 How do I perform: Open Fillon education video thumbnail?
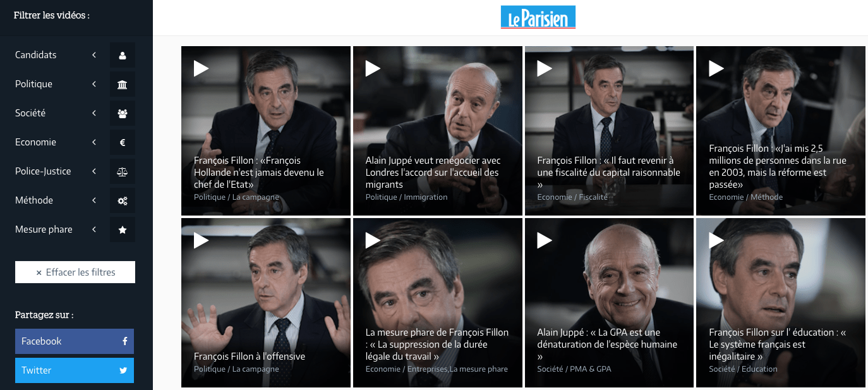pos(781,303)
